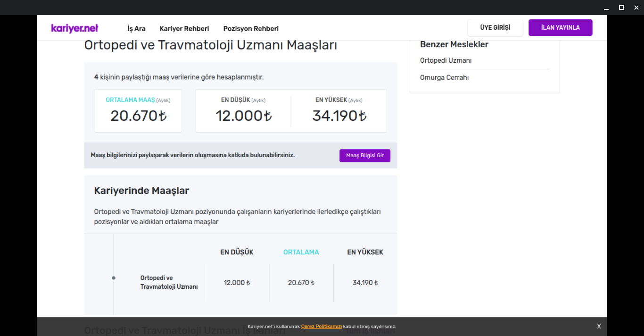Select the Ortopedi ve Travmatoloji Uzmanı table row label
Image resolution: width=644 pixels, height=336 pixels.
point(169,282)
